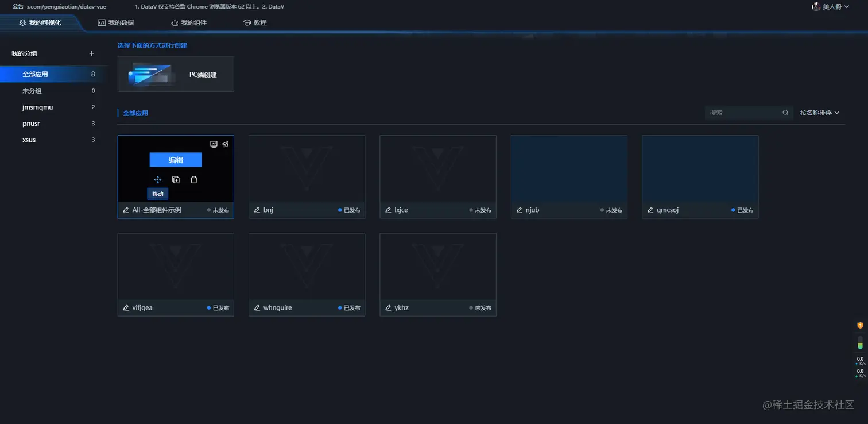Click the paper-plane publish icon on the first card
868x424 pixels.
coord(225,144)
